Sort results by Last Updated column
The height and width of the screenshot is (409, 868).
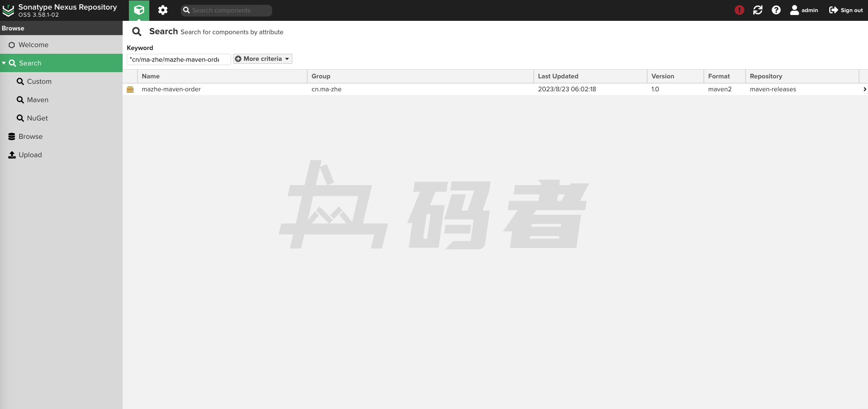[x=558, y=76]
